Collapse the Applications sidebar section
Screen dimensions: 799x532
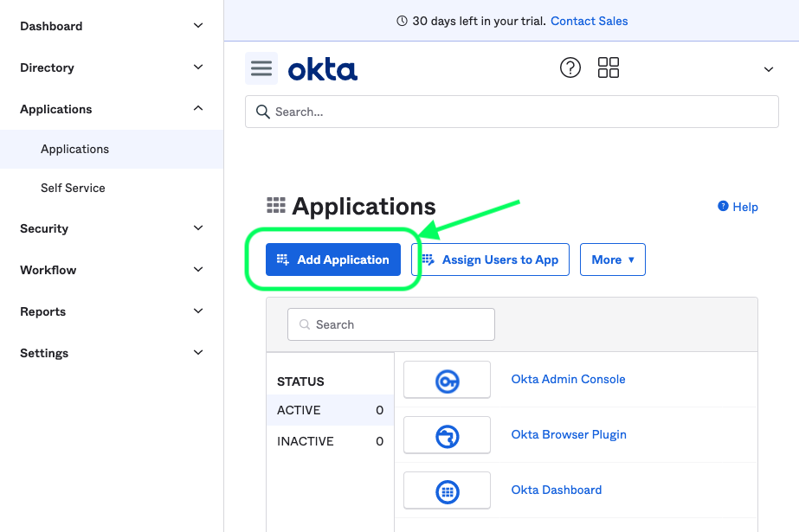[198, 108]
